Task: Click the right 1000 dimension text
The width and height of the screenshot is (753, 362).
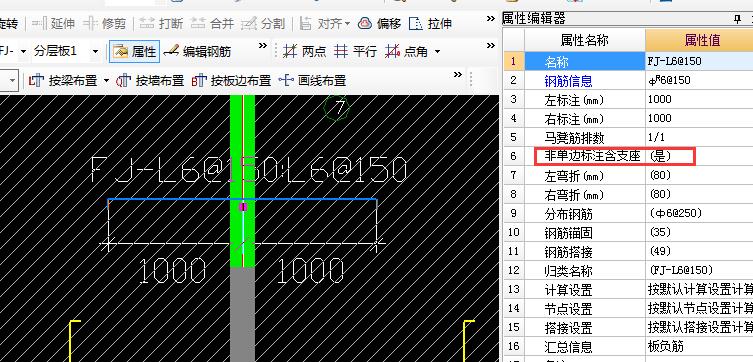Action: click(x=311, y=270)
